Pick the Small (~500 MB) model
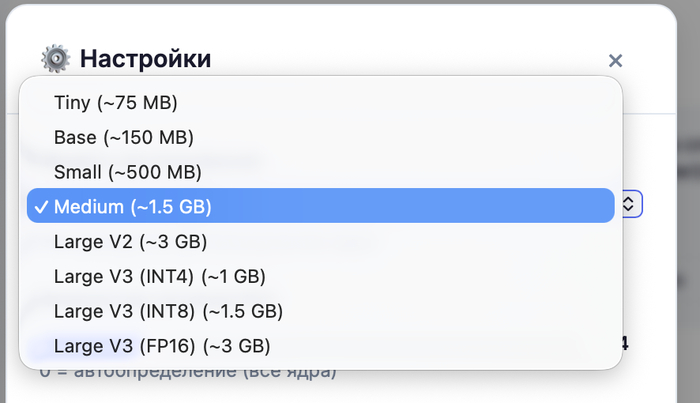 click(x=127, y=171)
